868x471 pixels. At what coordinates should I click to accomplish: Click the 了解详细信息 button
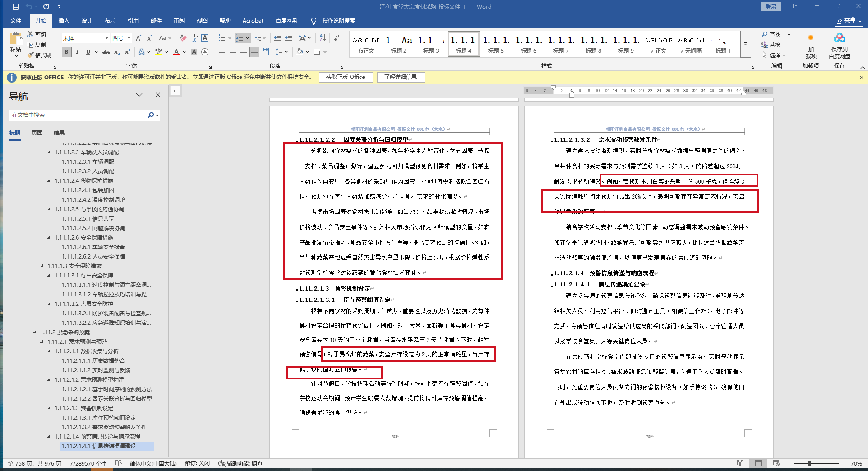click(x=401, y=77)
